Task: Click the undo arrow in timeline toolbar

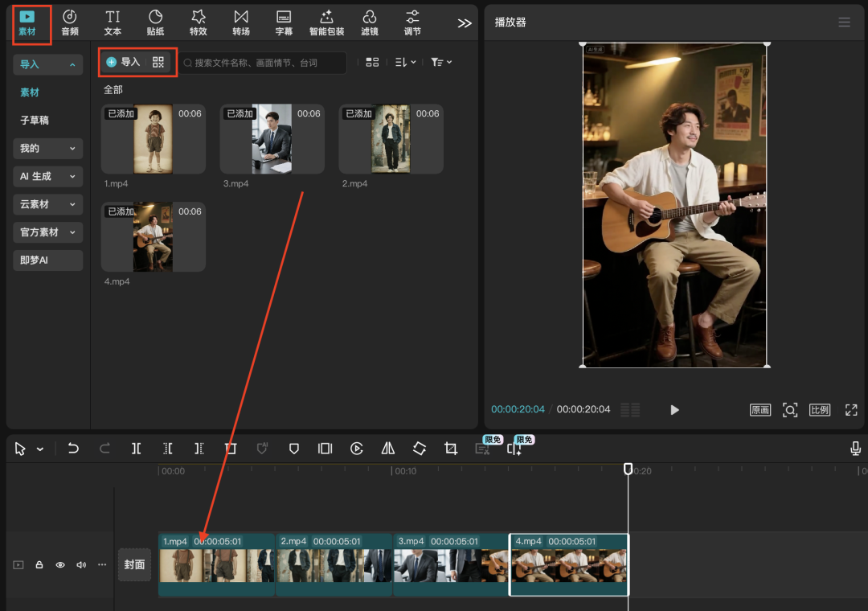Action: coord(73,449)
